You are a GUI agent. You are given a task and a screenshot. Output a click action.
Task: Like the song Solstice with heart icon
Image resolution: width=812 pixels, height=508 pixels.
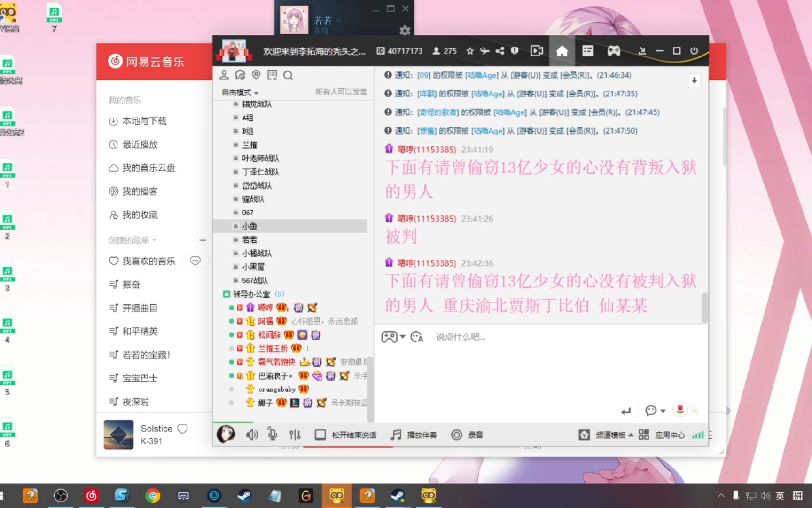point(183,429)
